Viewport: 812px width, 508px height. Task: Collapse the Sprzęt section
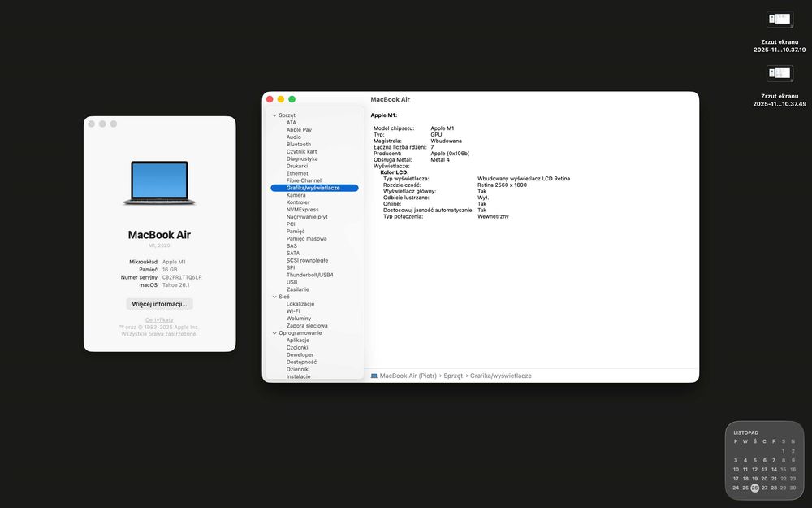click(x=274, y=115)
